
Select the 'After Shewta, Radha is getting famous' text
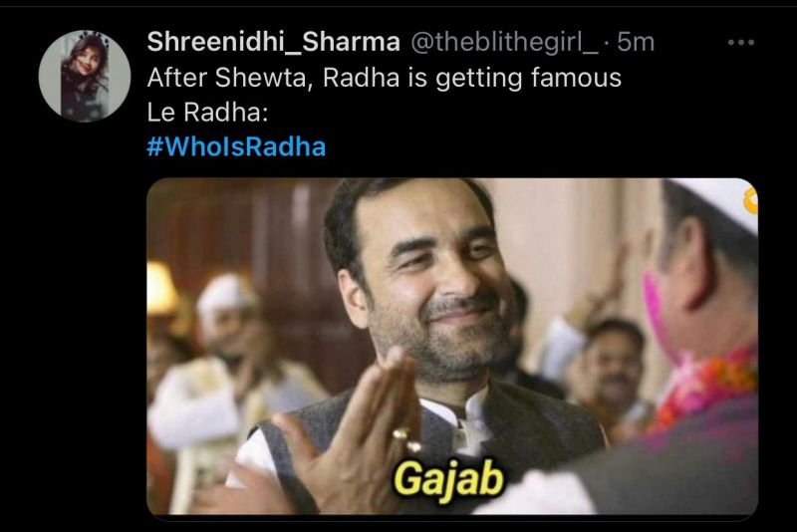pos(385,79)
